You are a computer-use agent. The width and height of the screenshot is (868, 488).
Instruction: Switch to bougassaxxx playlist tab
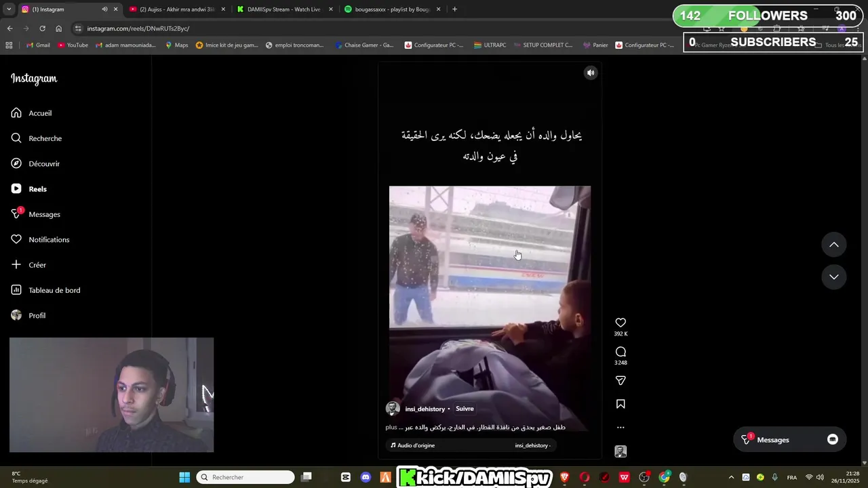coord(392,9)
